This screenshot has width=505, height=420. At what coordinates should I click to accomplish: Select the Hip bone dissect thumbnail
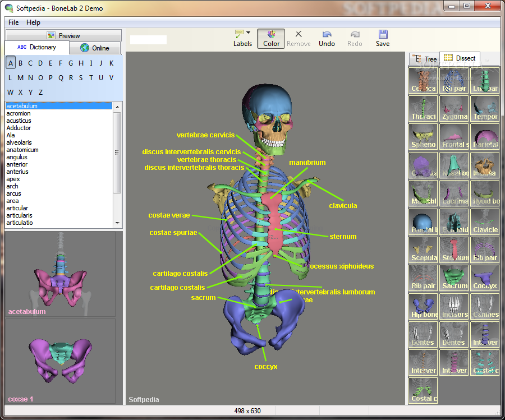pos(424,306)
